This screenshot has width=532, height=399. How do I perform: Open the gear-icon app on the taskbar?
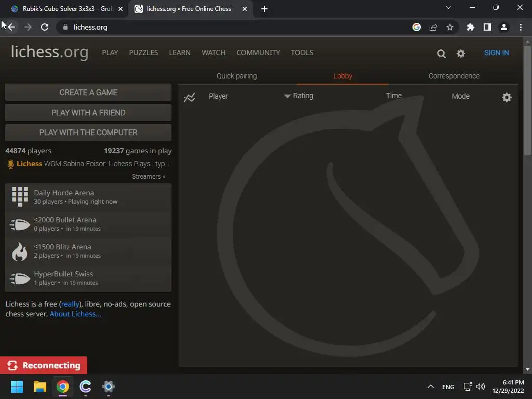[109, 387]
